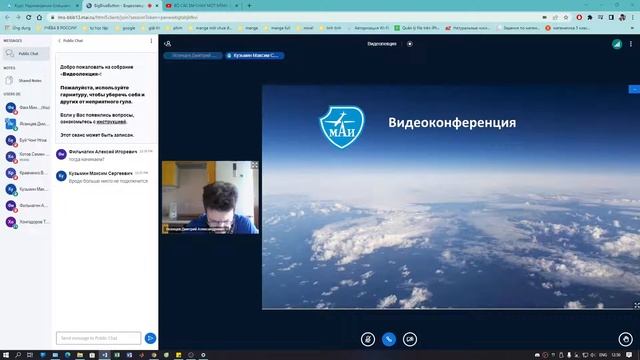Open 'tu hoc tap' bookmarks folder
Screen dimensions: 640x360
(x=95, y=28)
